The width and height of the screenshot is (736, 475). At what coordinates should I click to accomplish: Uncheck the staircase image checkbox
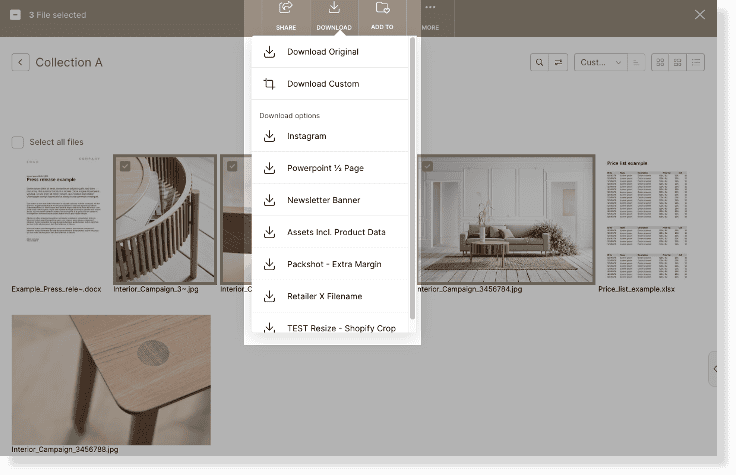125,166
